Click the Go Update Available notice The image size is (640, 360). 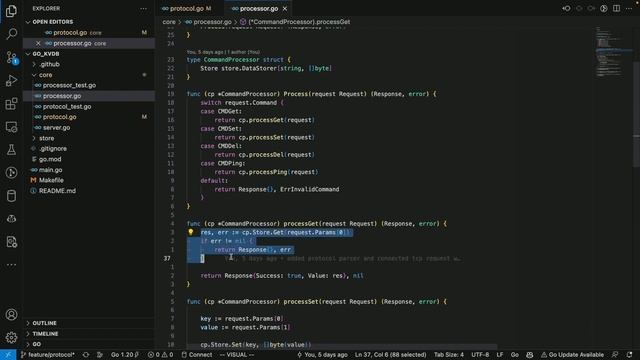click(572, 355)
